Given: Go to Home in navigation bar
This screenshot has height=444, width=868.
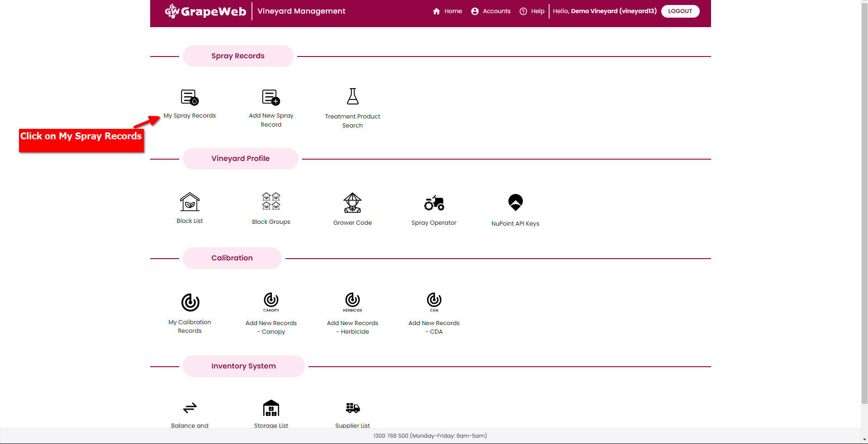Looking at the screenshot, I should (448, 11).
